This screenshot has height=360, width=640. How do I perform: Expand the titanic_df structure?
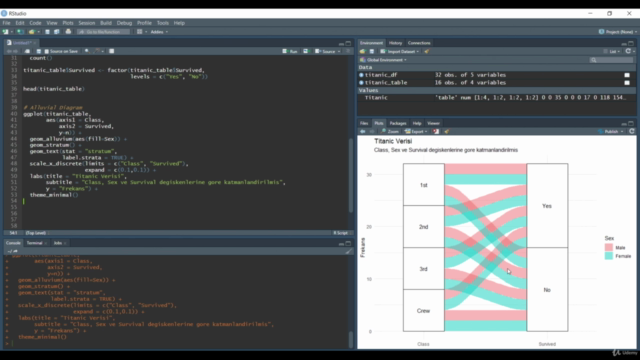tap(361, 75)
